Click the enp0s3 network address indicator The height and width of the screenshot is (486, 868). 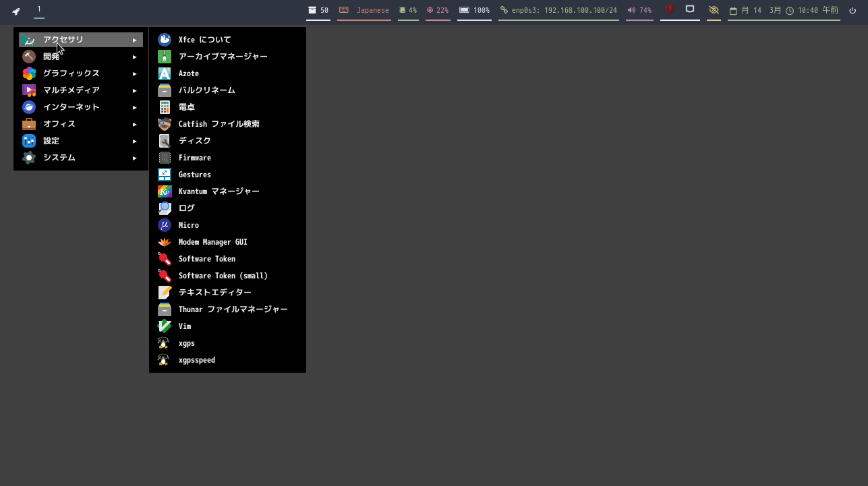558,11
